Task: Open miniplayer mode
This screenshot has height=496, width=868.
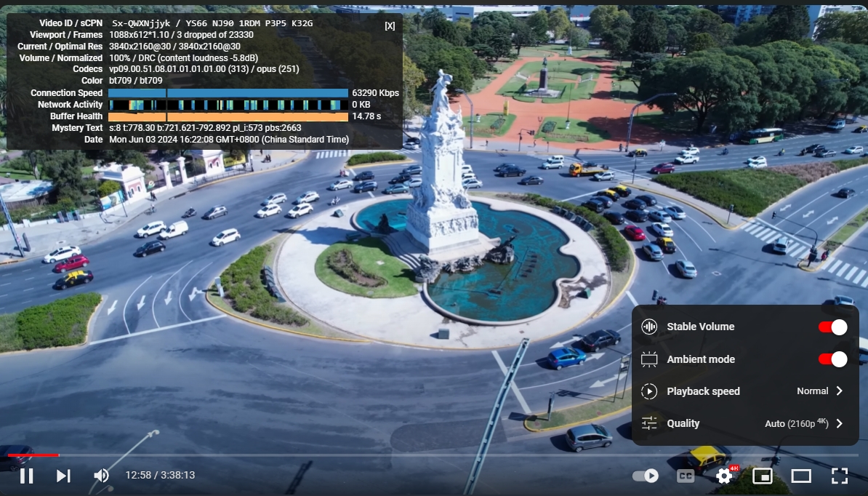Action: [762, 476]
